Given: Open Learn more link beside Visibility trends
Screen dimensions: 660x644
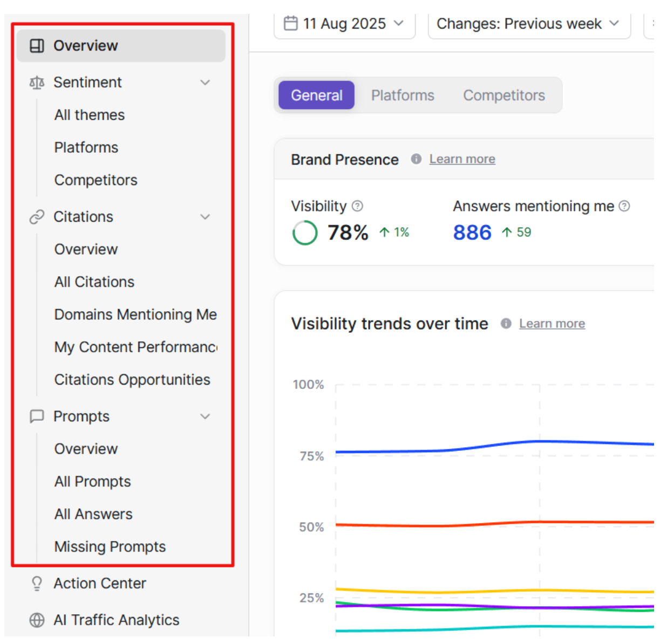Looking at the screenshot, I should (552, 324).
